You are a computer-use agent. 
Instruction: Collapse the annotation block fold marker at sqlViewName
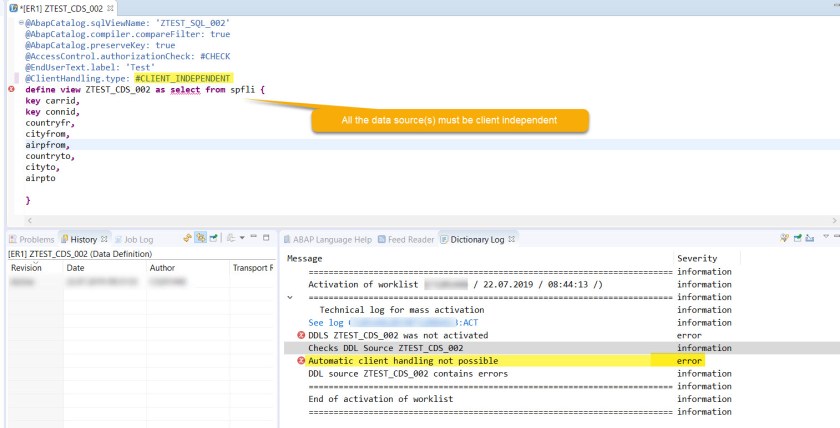21,22
